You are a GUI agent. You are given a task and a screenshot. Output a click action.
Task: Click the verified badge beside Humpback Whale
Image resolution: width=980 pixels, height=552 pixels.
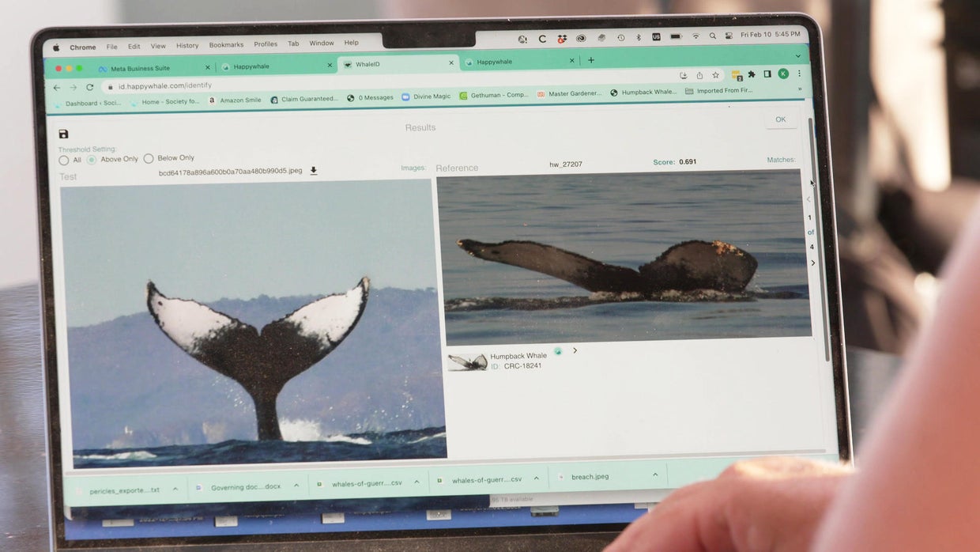tap(559, 351)
